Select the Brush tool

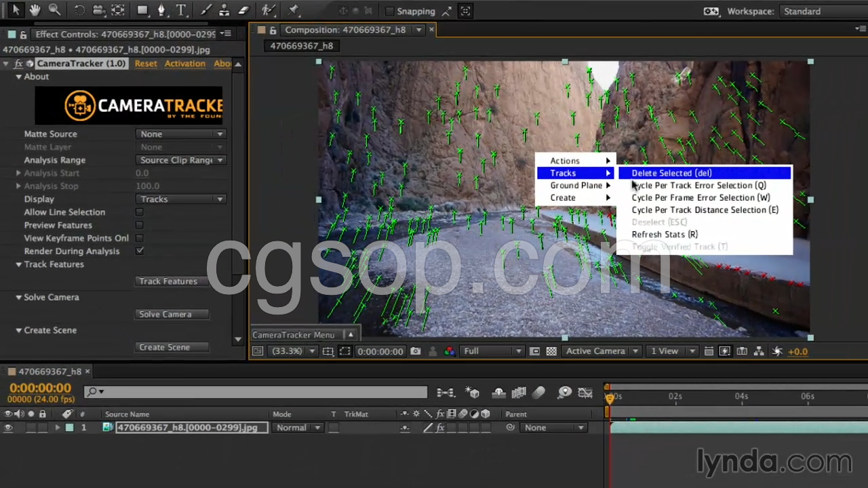pos(206,11)
